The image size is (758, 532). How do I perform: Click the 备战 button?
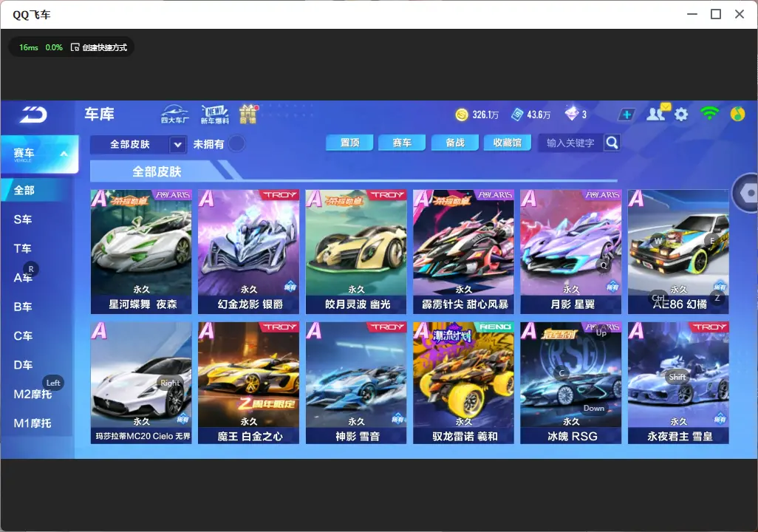pyautogui.click(x=455, y=143)
